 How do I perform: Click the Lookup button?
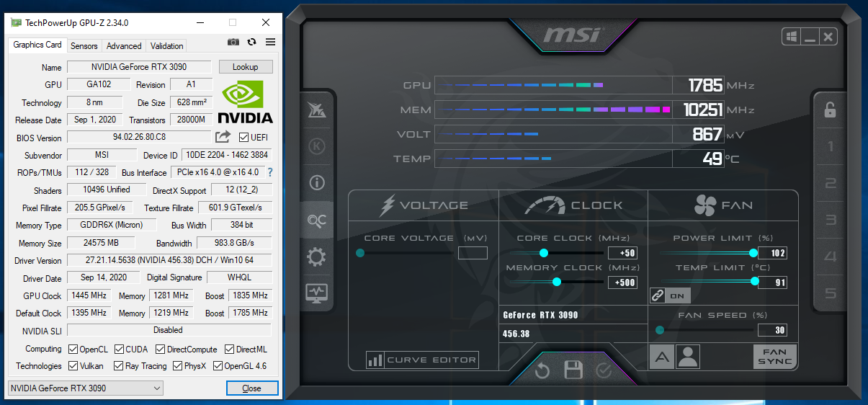point(245,67)
